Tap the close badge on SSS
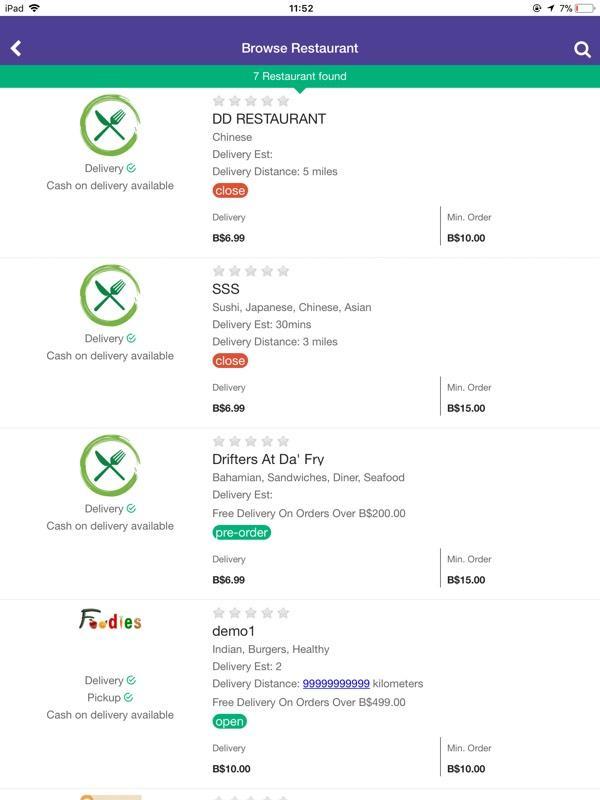This screenshot has width=600, height=800. [x=230, y=361]
